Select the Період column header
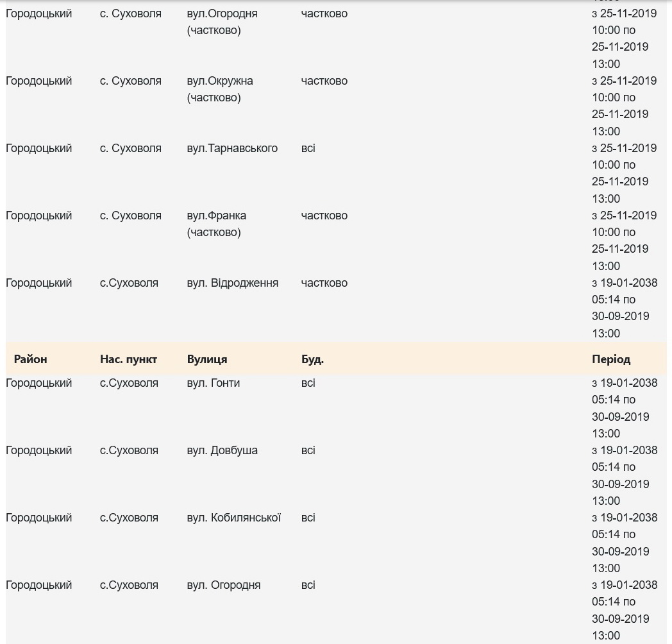This screenshot has height=644, width=672. (610, 359)
